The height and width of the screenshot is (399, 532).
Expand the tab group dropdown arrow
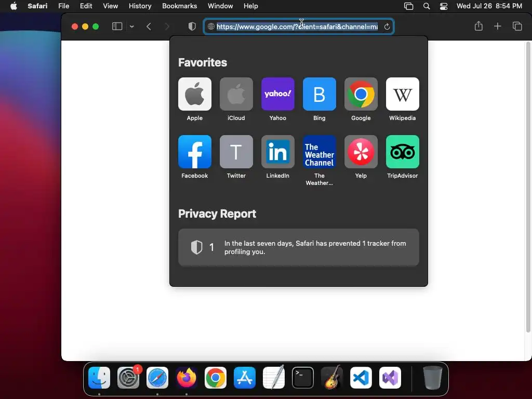click(132, 26)
